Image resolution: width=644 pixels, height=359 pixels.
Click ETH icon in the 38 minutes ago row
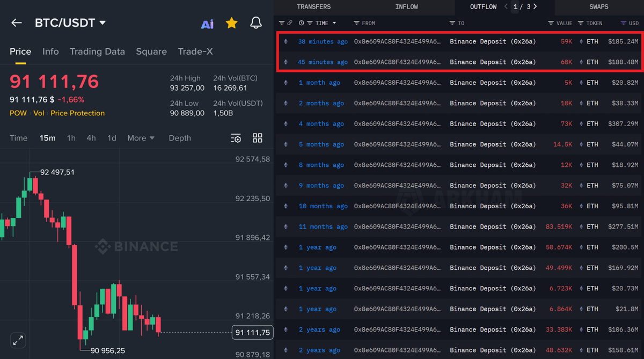click(x=286, y=41)
